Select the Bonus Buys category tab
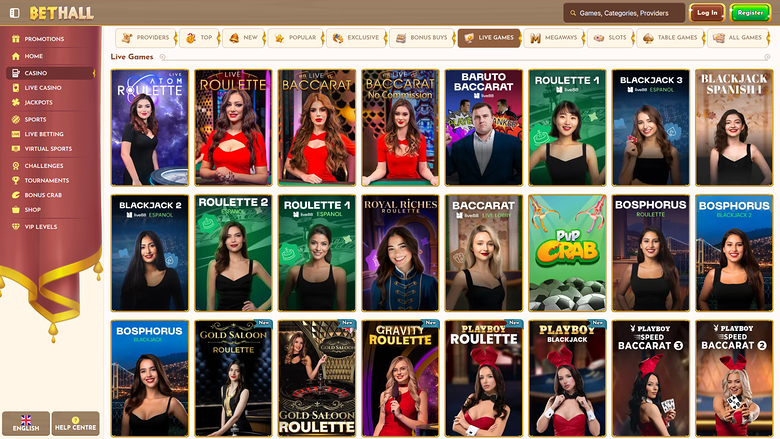The image size is (780, 439). point(422,38)
